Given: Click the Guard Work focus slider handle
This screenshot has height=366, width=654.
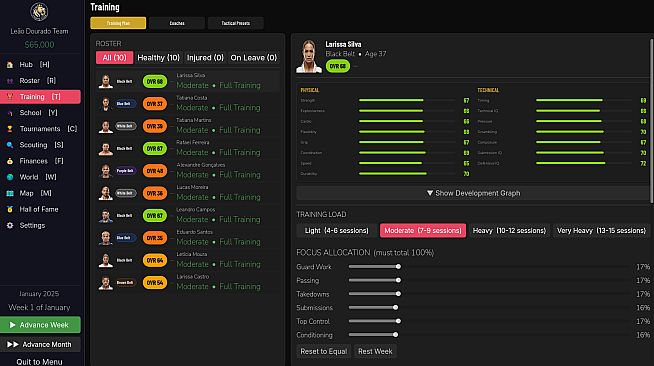Looking at the screenshot, I should 398,267.
